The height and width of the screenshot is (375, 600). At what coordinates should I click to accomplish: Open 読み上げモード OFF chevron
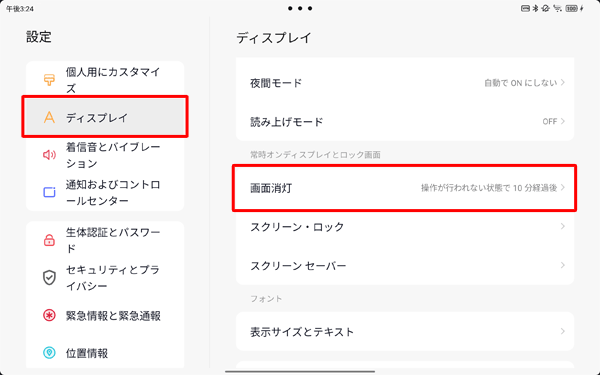pyautogui.click(x=562, y=121)
